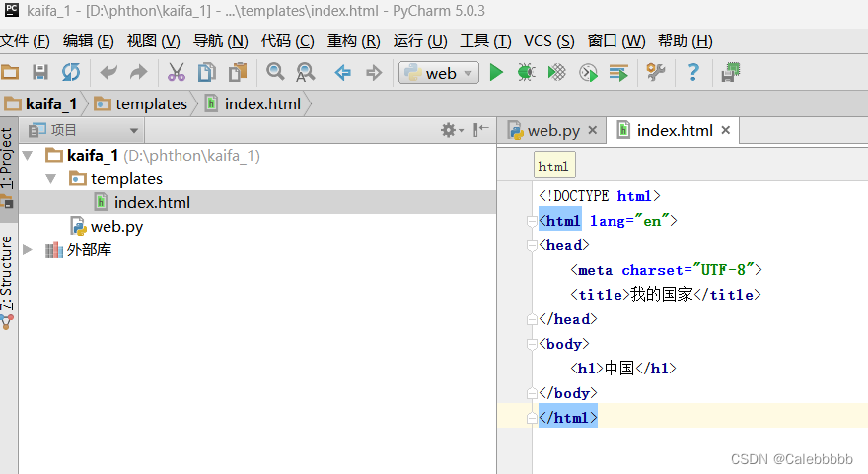The height and width of the screenshot is (474, 868).
Task: Close the web.py editor tab
Action: pos(593,130)
